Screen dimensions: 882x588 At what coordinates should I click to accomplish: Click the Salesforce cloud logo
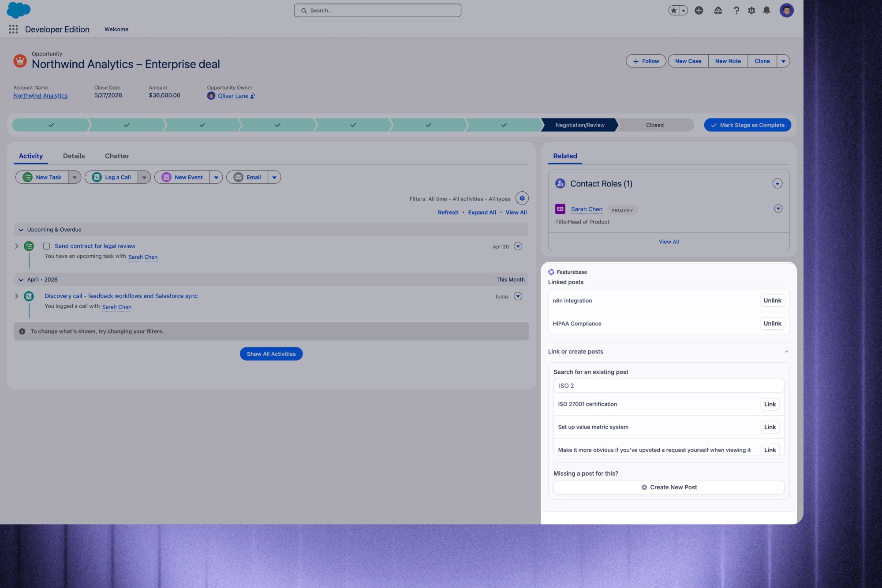[x=19, y=10]
